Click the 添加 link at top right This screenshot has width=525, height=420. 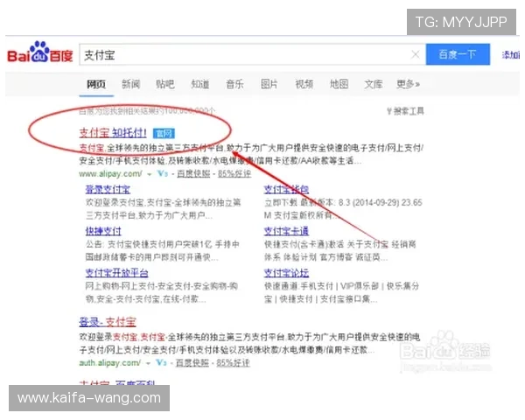pos(511,54)
